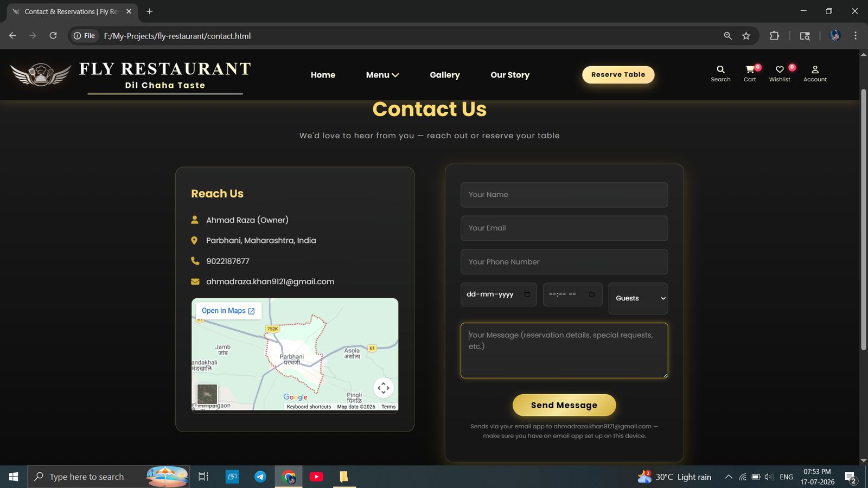This screenshot has width=868, height=488.
Task: Open Task View on the taskbar
Action: pyautogui.click(x=203, y=477)
